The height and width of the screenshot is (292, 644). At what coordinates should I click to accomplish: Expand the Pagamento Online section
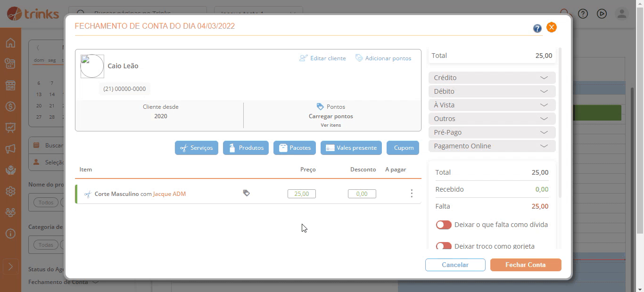point(492,146)
